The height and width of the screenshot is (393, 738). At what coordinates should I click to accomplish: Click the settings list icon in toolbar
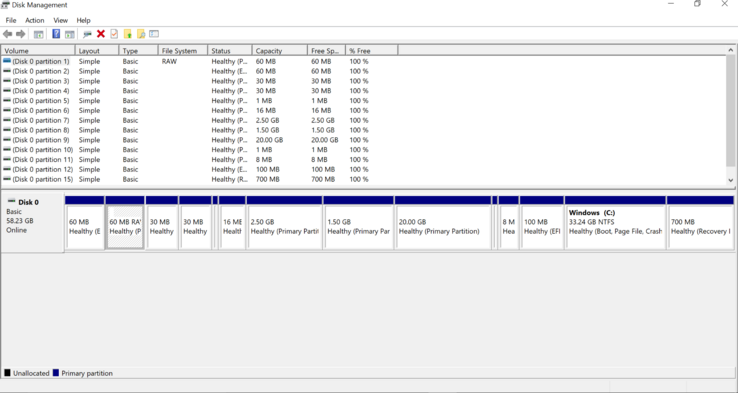tap(154, 34)
